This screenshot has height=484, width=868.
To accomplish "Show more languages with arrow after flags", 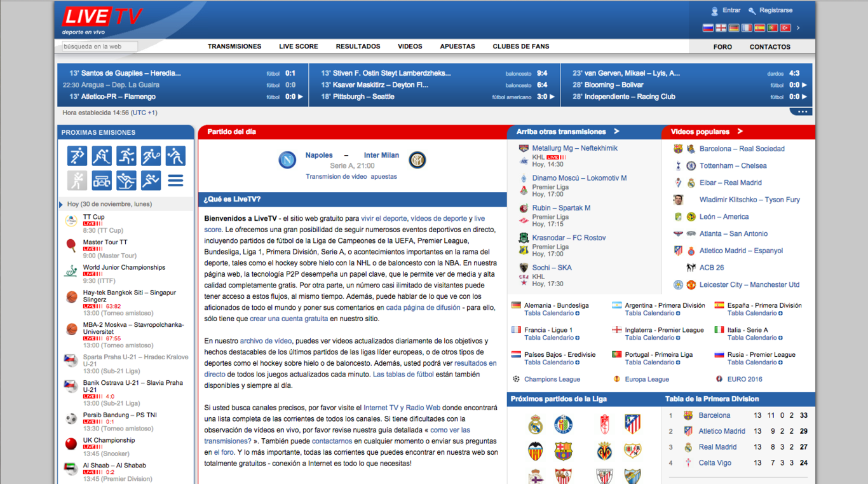I will 798,28.
